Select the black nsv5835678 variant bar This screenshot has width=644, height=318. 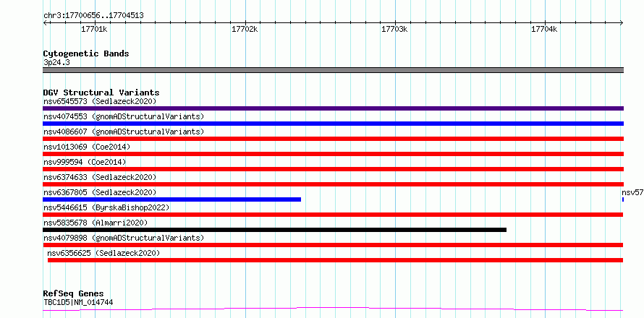pos(274,230)
